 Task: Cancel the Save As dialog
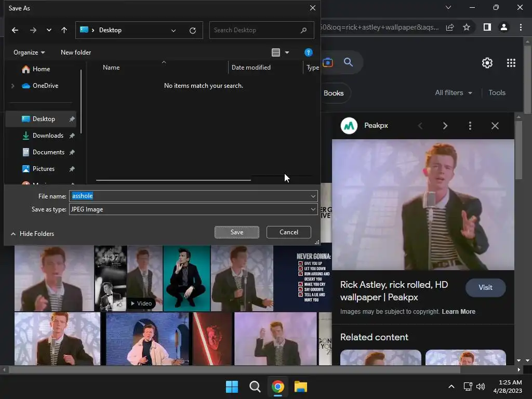(289, 232)
